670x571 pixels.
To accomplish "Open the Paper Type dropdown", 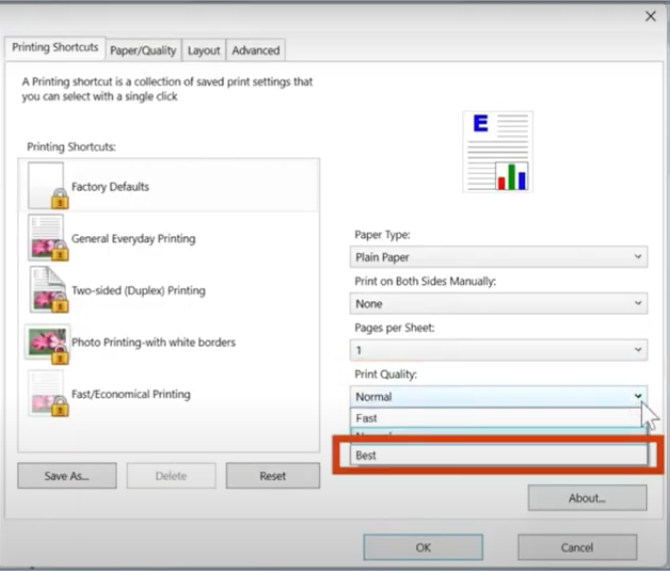I will pos(499,257).
